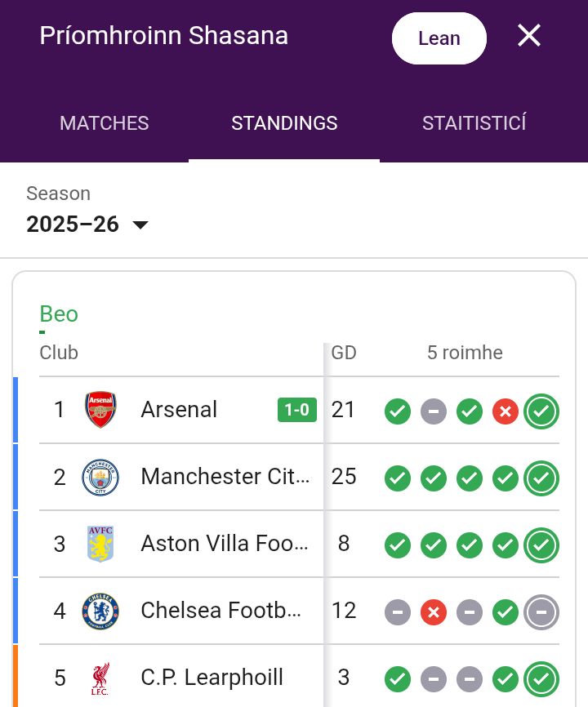
Task: Click Arsenal's first grey draw icon
Action: coord(434,411)
